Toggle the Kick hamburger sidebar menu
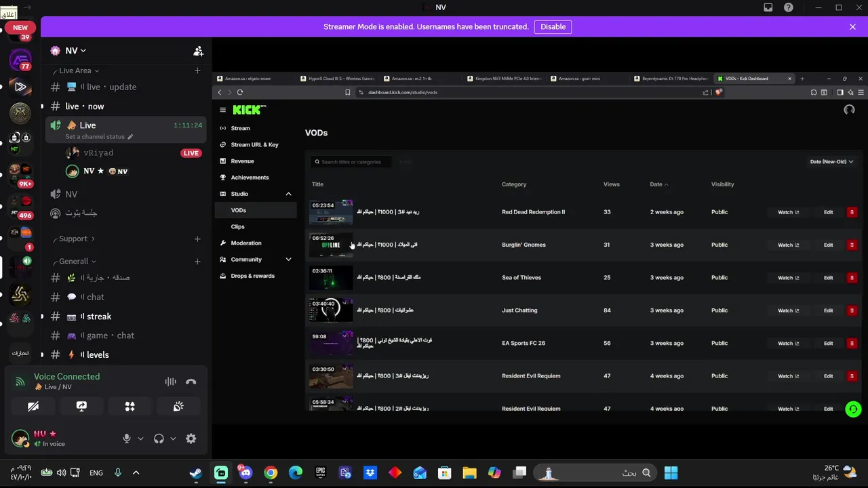868x488 pixels. coord(222,110)
